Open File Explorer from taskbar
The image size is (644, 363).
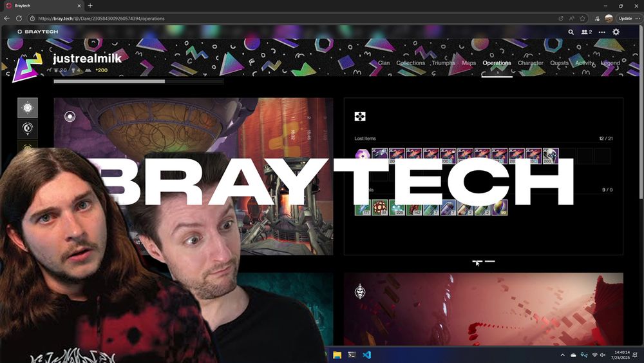[x=337, y=355]
